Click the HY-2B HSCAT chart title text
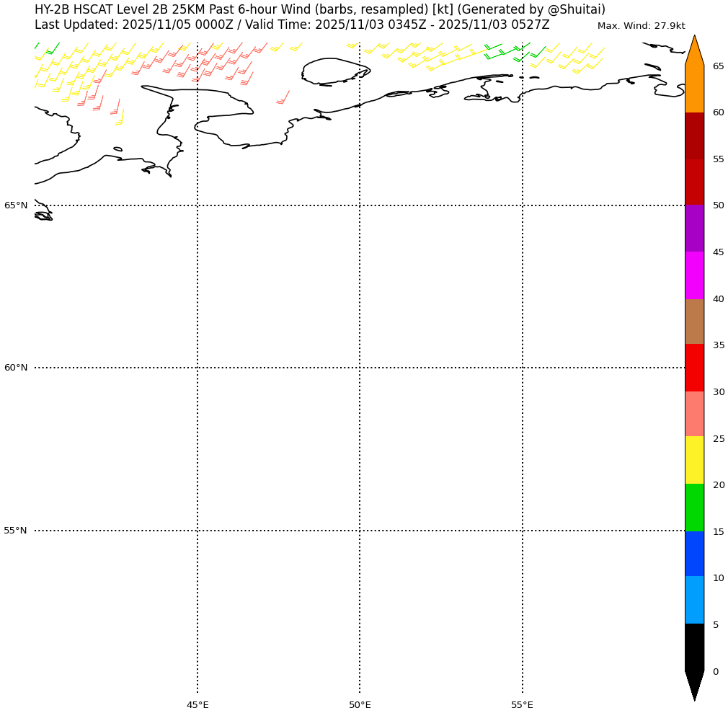The image size is (728, 713). [320, 9]
